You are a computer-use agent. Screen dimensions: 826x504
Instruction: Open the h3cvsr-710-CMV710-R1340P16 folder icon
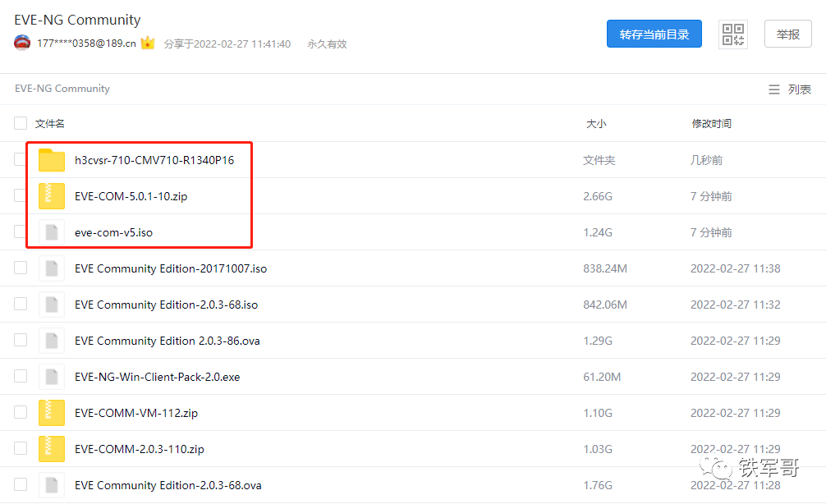click(x=52, y=160)
